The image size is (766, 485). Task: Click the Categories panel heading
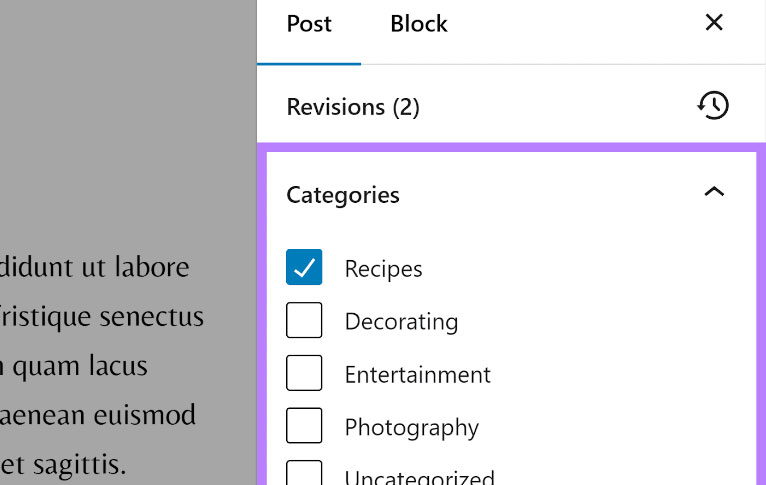[343, 195]
